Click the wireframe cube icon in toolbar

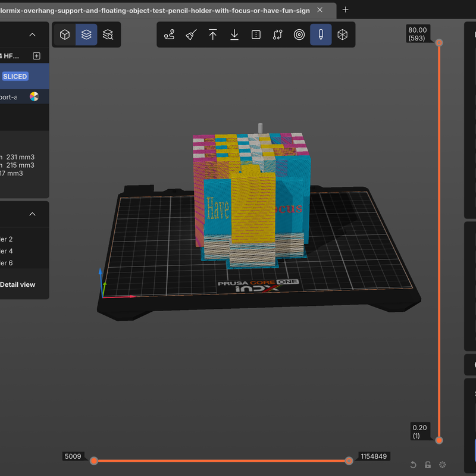click(x=343, y=35)
